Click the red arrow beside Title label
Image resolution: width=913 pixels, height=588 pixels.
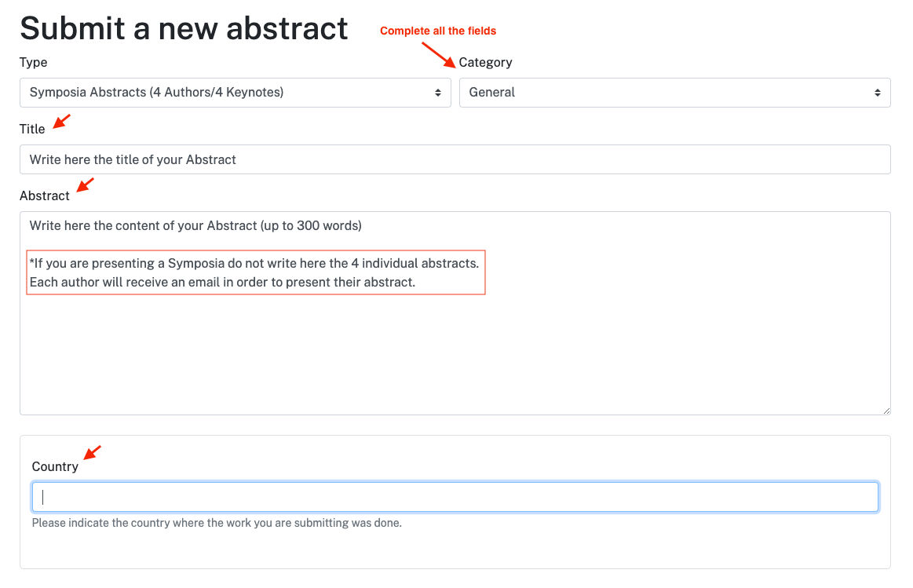[62, 121]
